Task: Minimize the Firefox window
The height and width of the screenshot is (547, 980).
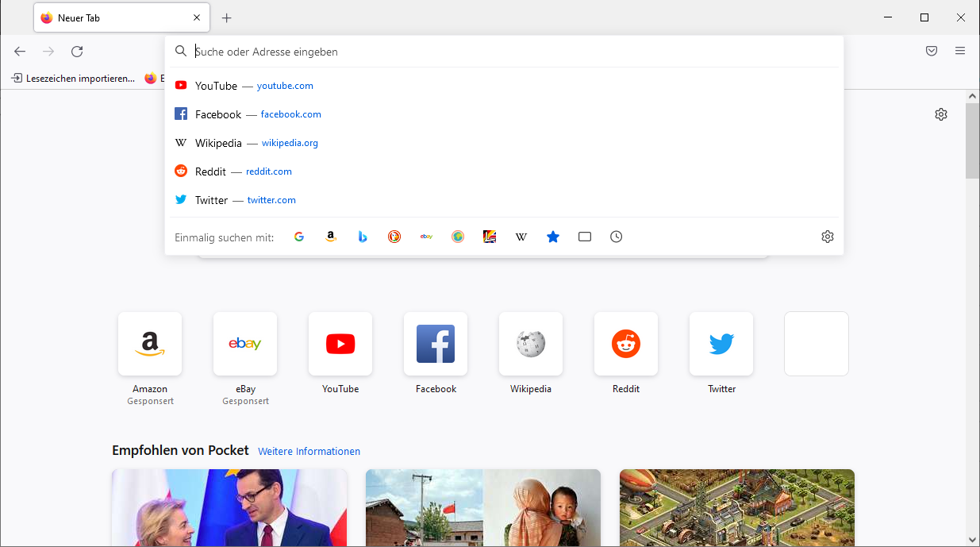Action: 888,17
